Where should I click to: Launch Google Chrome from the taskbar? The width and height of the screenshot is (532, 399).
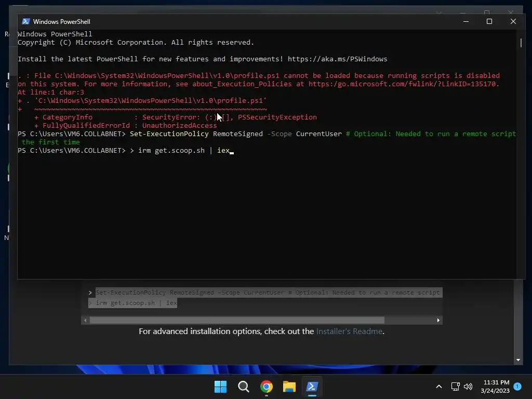click(x=267, y=387)
